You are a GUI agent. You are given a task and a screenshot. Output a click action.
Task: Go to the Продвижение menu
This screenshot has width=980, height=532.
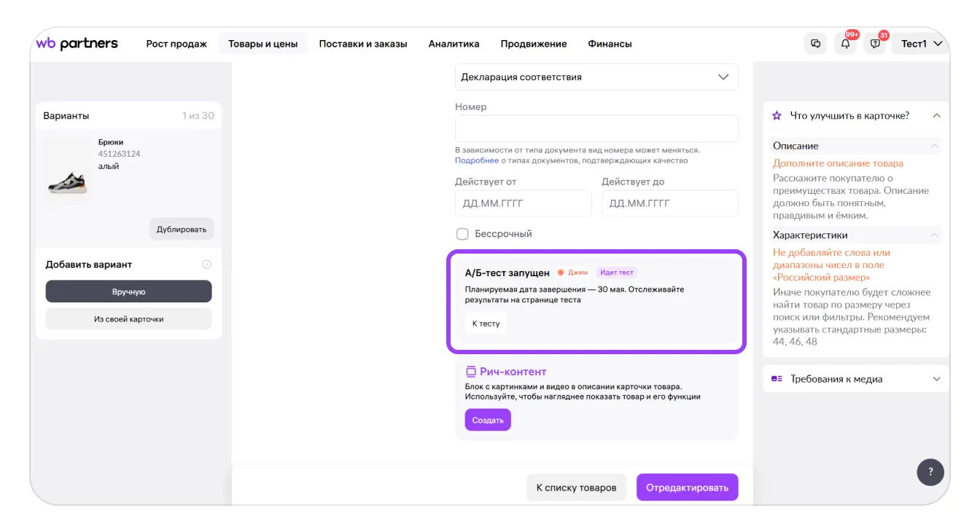tap(533, 44)
